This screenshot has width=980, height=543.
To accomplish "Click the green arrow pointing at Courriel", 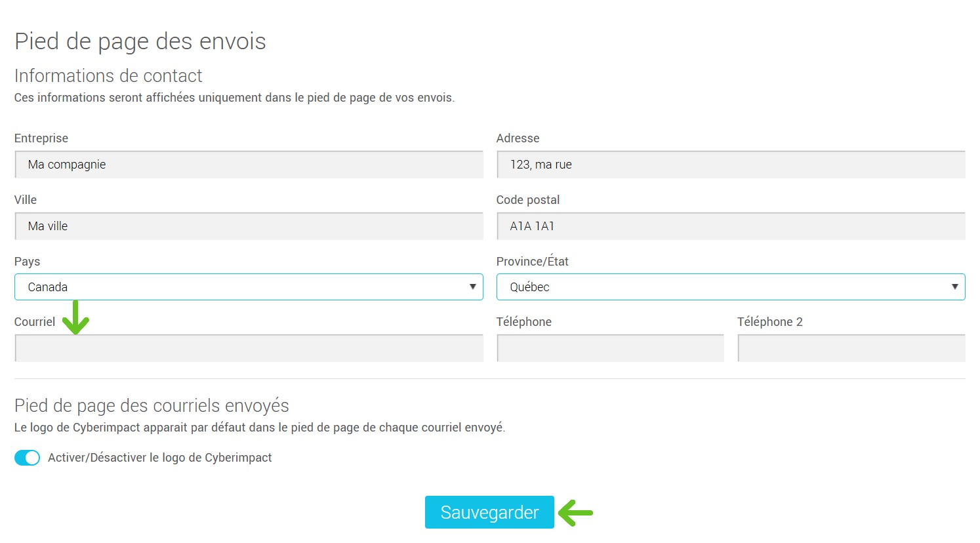I will (x=76, y=318).
